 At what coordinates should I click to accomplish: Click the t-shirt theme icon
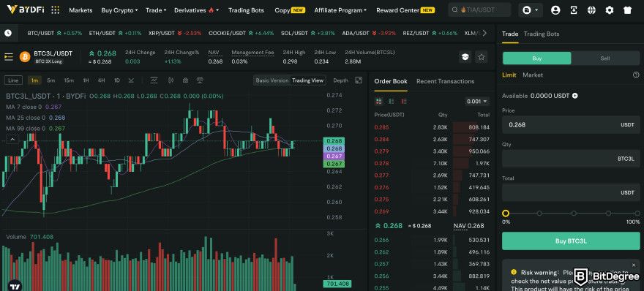[627, 10]
